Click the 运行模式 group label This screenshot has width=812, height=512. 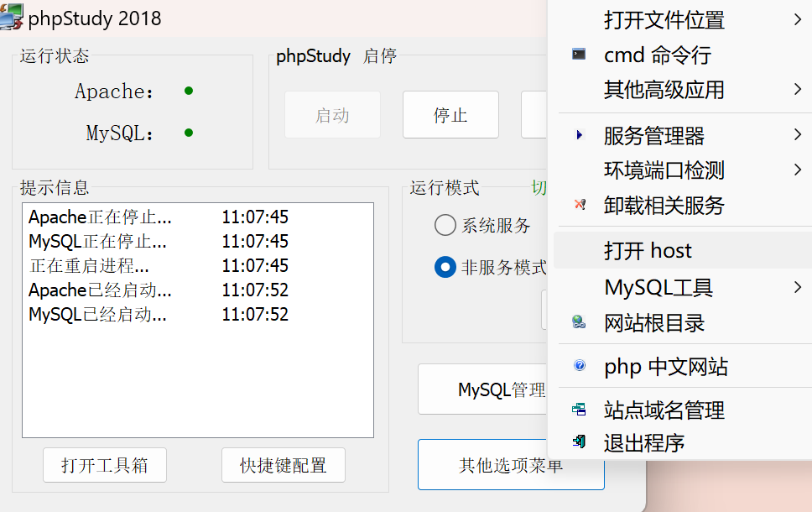coord(445,187)
